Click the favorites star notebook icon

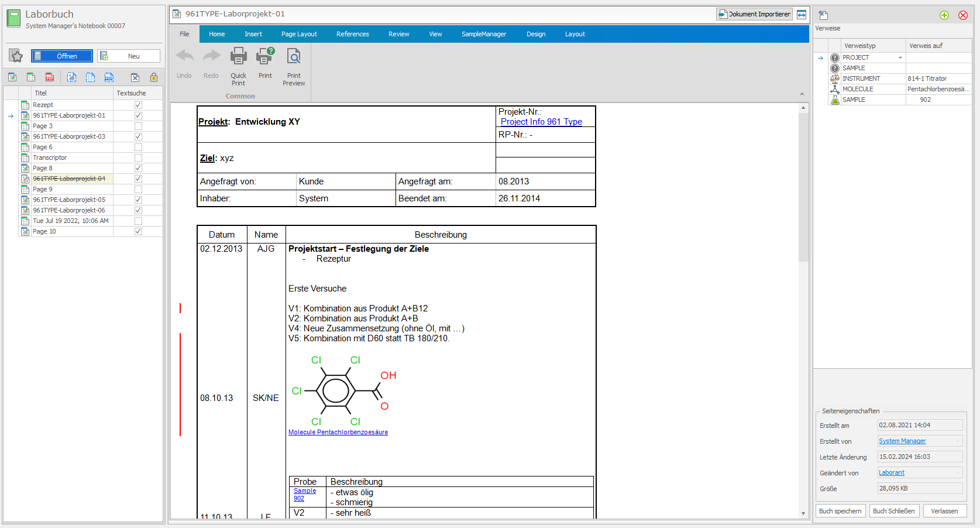click(x=16, y=56)
